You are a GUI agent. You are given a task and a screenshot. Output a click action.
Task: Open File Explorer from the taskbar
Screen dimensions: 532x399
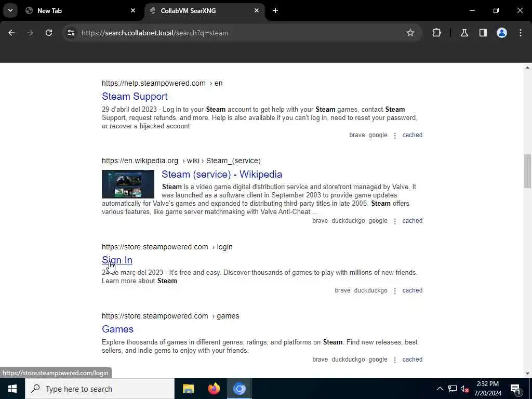pyautogui.click(x=188, y=389)
